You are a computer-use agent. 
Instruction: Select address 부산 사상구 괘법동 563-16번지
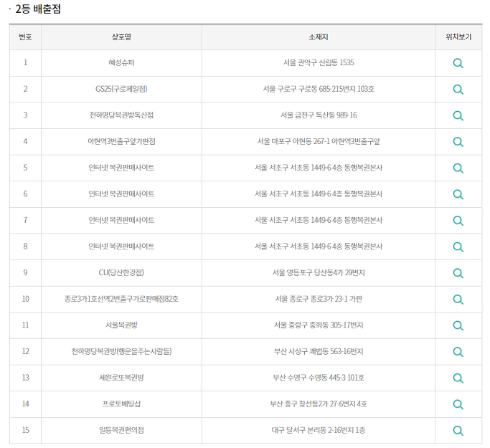tap(319, 351)
